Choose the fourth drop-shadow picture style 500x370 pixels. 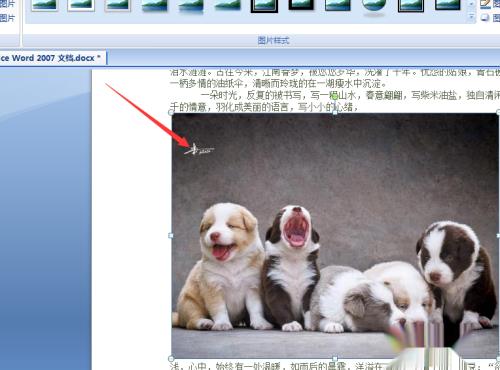154,5
